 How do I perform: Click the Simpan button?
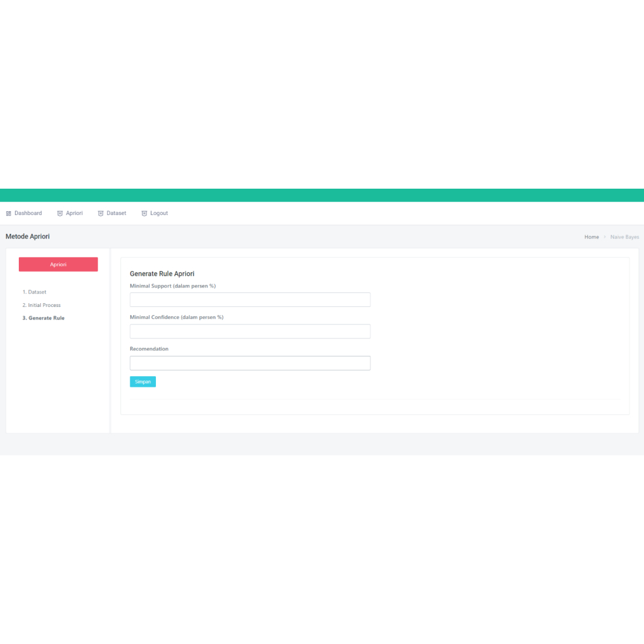143,382
